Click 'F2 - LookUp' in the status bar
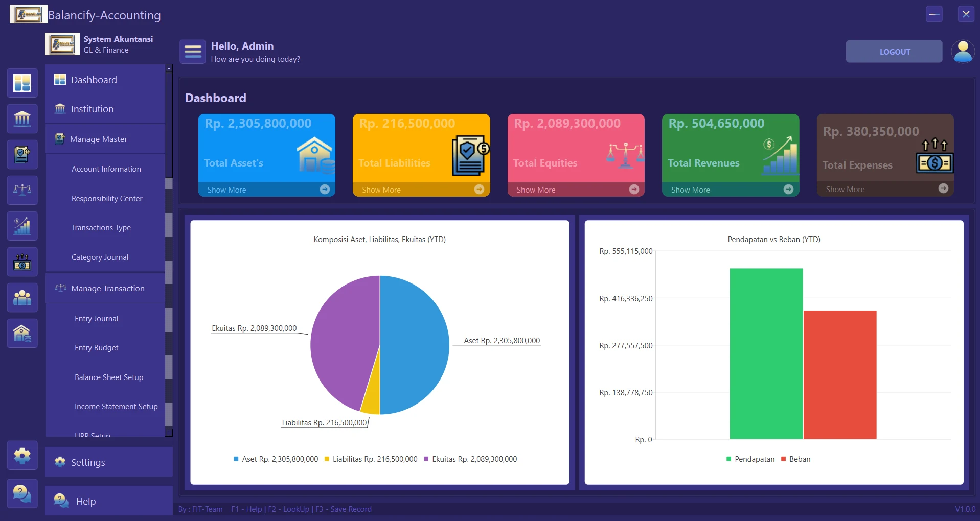 click(289, 509)
